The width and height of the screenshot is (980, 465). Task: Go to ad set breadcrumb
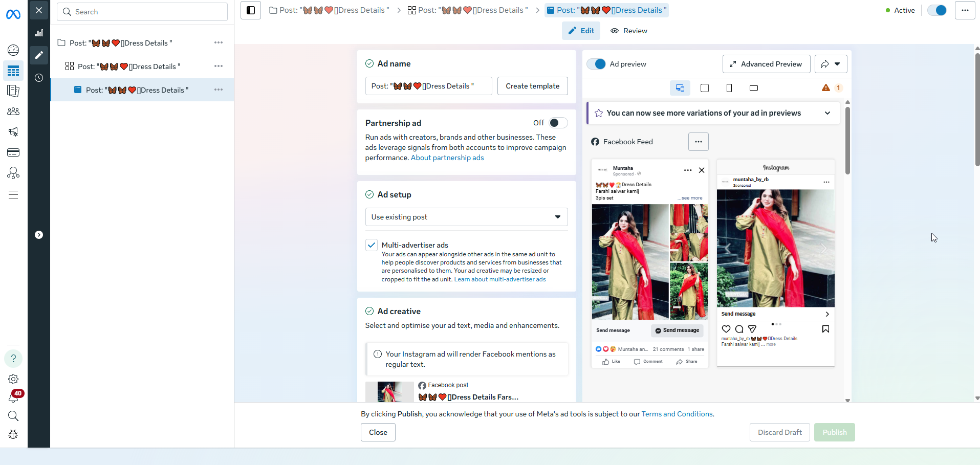[468, 10]
